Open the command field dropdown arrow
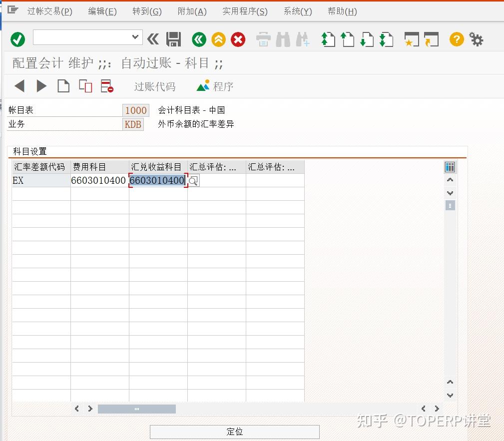Viewport: 504px width, 441px height. coord(135,37)
